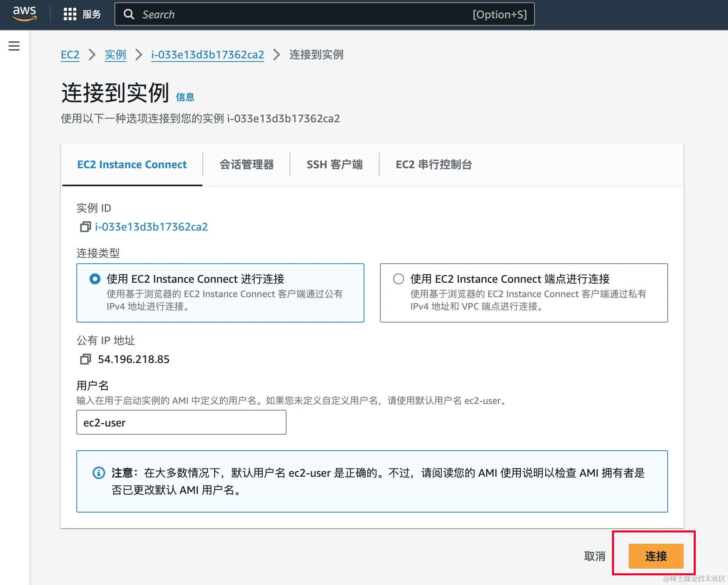Open the instance ID link under 实例 ID
Image resolution: width=728 pixels, height=585 pixels.
151,227
